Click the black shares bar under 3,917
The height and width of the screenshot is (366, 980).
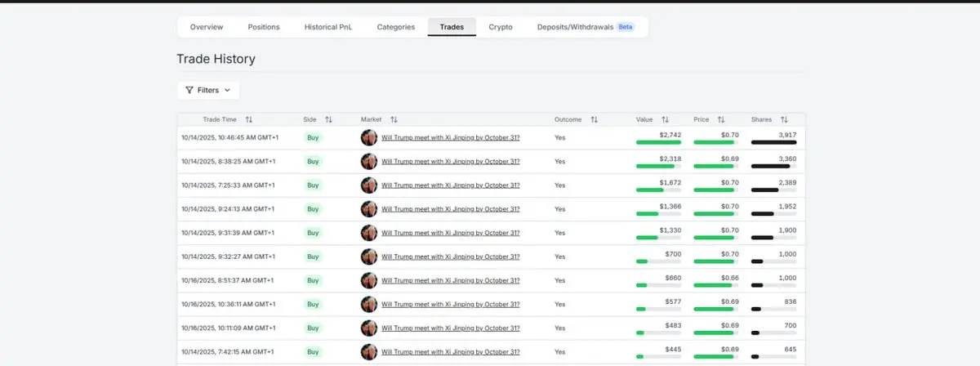773,142
